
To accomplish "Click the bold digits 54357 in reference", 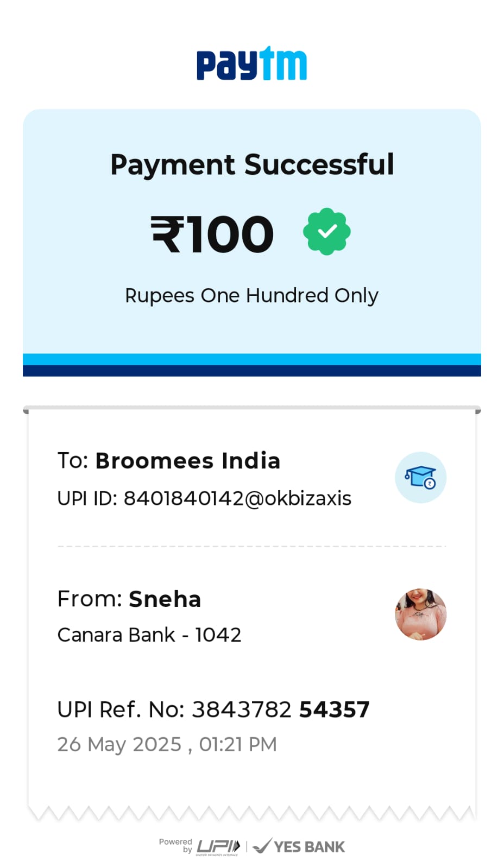I will [x=335, y=709].
